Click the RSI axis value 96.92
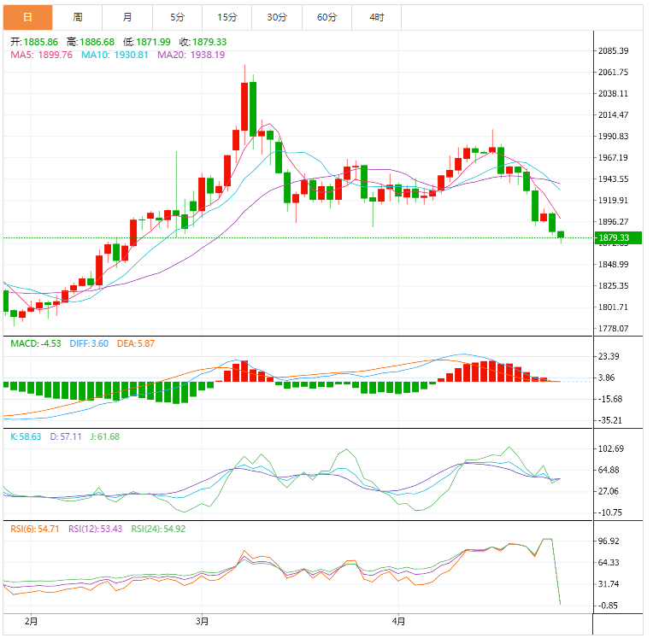 click(x=609, y=542)
